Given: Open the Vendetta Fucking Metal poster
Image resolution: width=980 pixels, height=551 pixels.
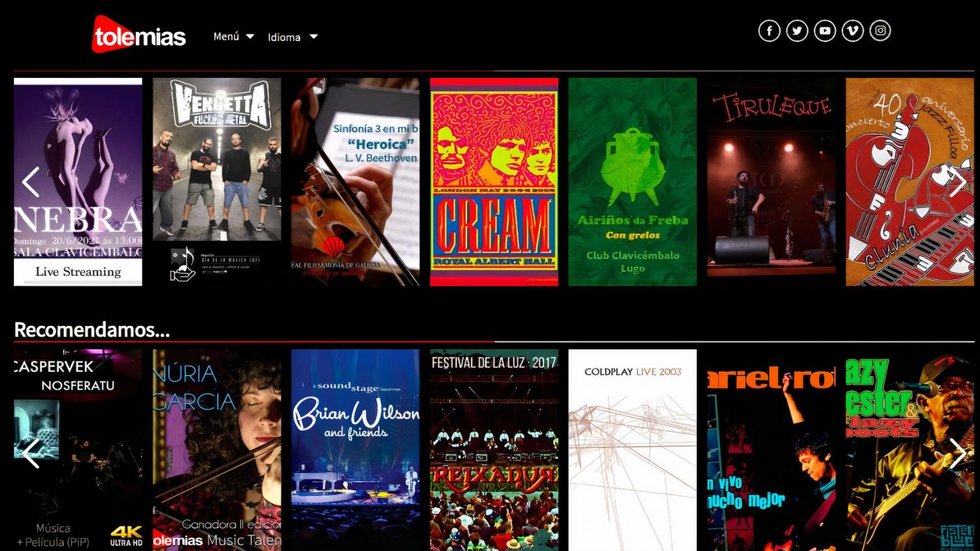Looking at the screenshot, I should pos(217,182).
